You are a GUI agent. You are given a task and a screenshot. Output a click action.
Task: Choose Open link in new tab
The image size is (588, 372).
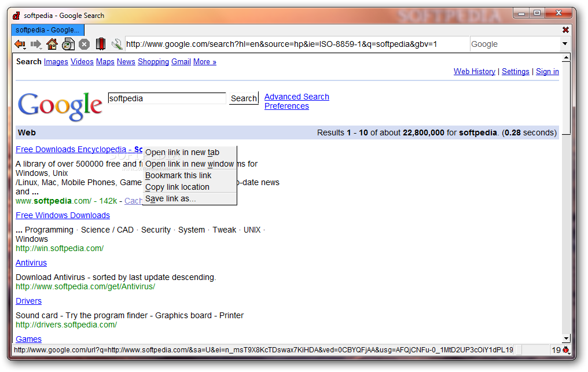[x=189, y=152]
